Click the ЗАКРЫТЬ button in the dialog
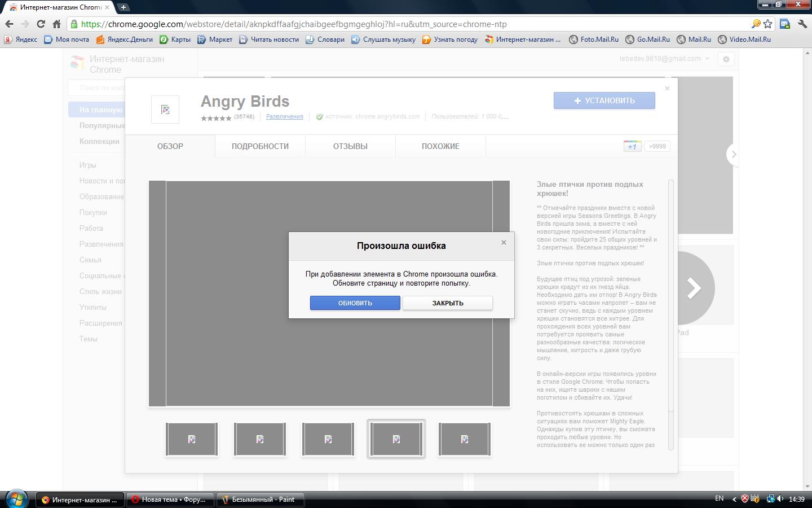The width and height of the screenshot is (812, 508). (448, 303)
